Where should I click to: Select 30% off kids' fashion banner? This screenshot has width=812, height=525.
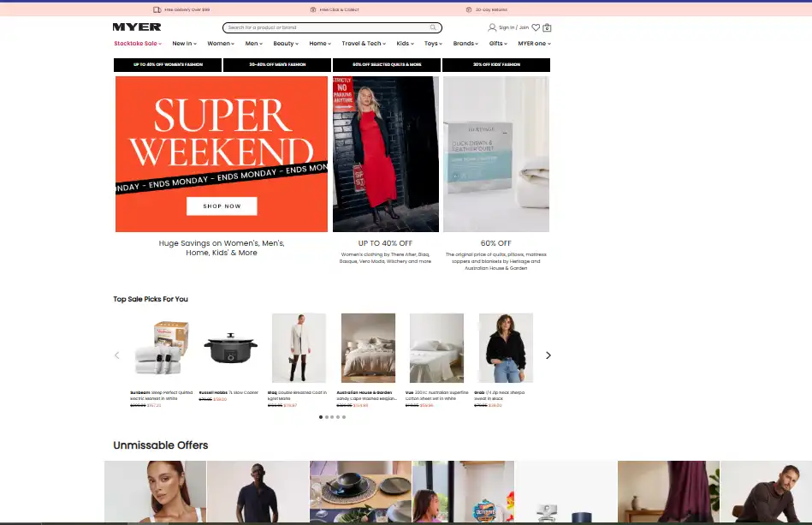(x=496, y=65)
